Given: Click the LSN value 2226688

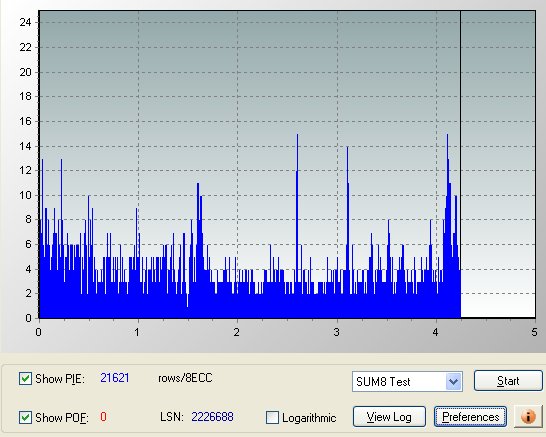Looking at the screenshot, I should pyautogui.click(x=212, y=416).
